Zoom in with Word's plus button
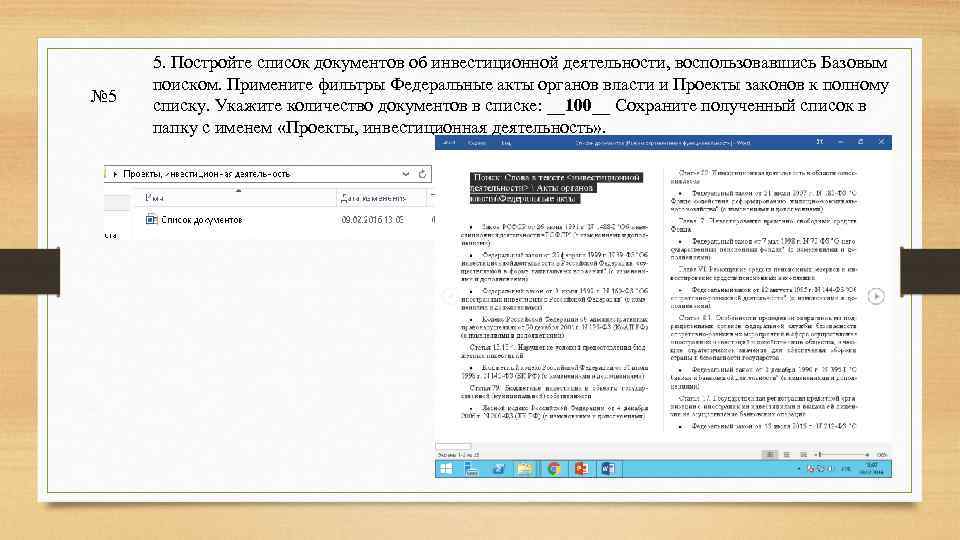Image resolution: width=960 pixels, height=540 pixels. pos(867,455)
